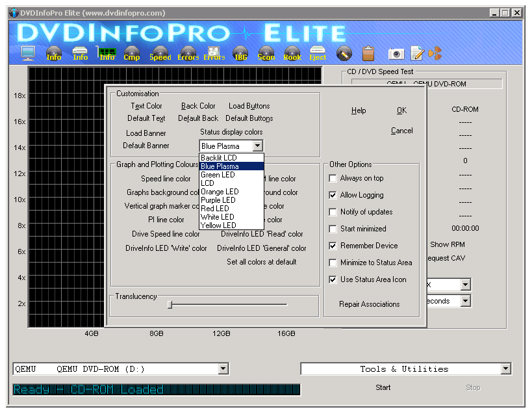Image resolution: width=532 pixels, height=414 pixels.
Task: Click the Cmp disc icon
Action: (132, 53)
